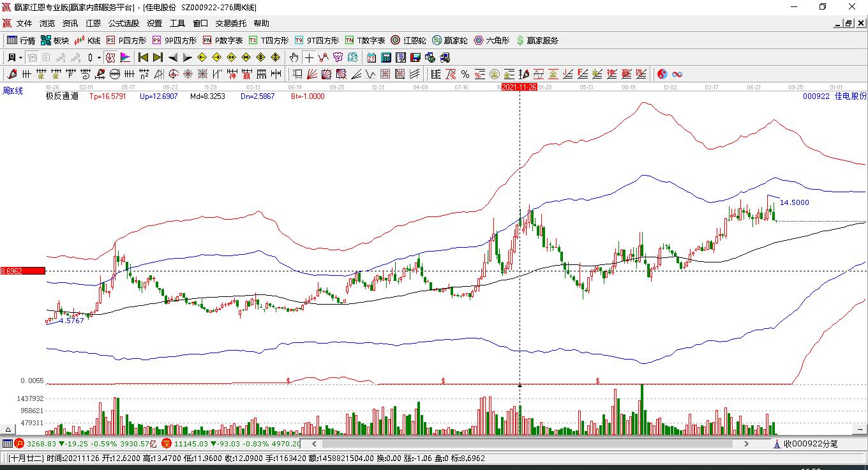Open the P四方形 tool
Image resolution: width=868 pixels, height=470 pixels.
pos(126,40)
